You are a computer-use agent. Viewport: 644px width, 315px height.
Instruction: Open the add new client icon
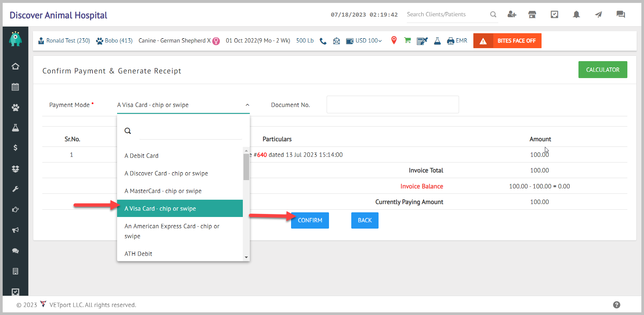coord(512,14)
